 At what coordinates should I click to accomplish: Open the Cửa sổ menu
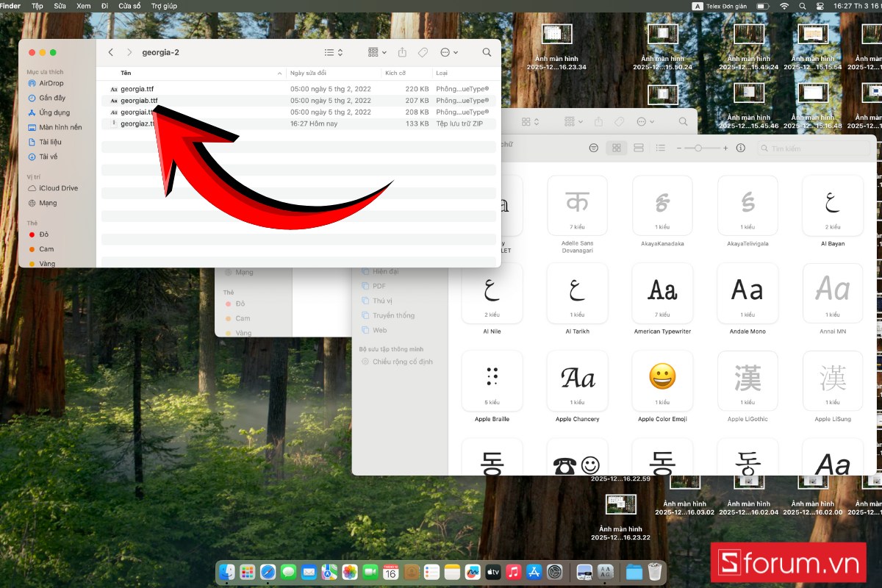(129, 5)
